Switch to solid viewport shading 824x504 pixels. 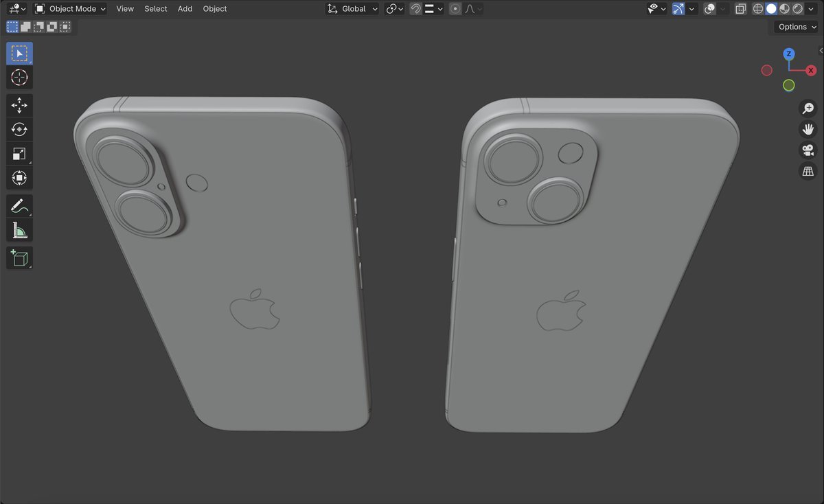point(771,9)
